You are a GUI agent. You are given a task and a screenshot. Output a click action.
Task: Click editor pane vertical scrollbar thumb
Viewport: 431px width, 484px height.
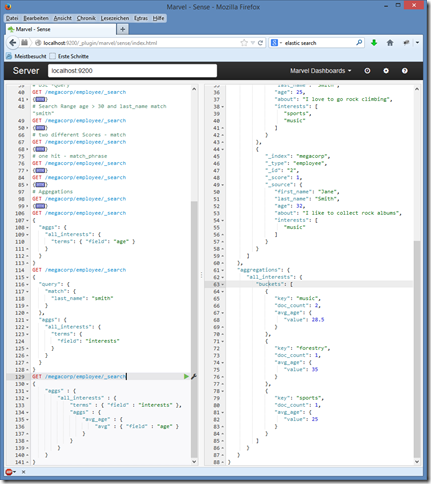194,329
